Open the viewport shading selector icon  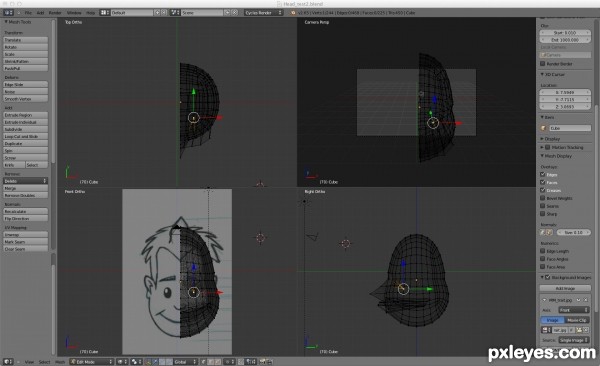(x=122, y=361)
